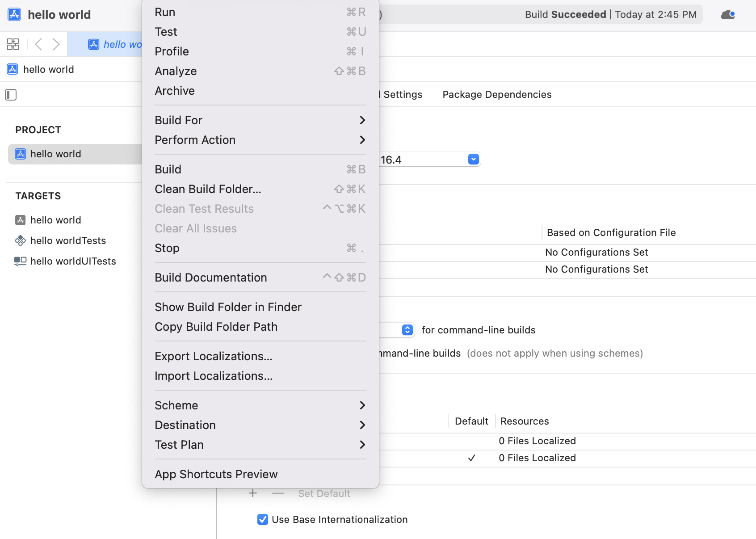Select hello worldUITests target

coord(65,261)
